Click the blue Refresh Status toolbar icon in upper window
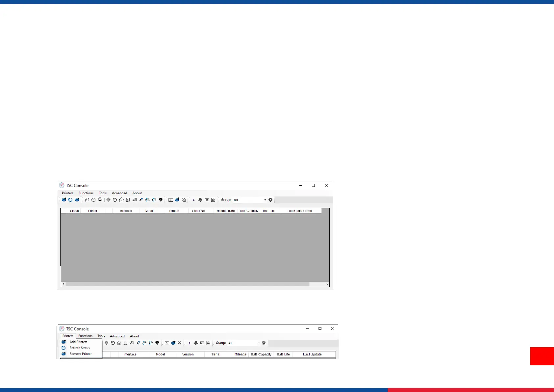 (x=70, y=200)
